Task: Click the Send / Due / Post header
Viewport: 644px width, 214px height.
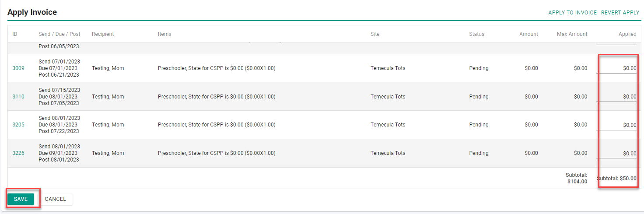Action: tap(59, 34)
